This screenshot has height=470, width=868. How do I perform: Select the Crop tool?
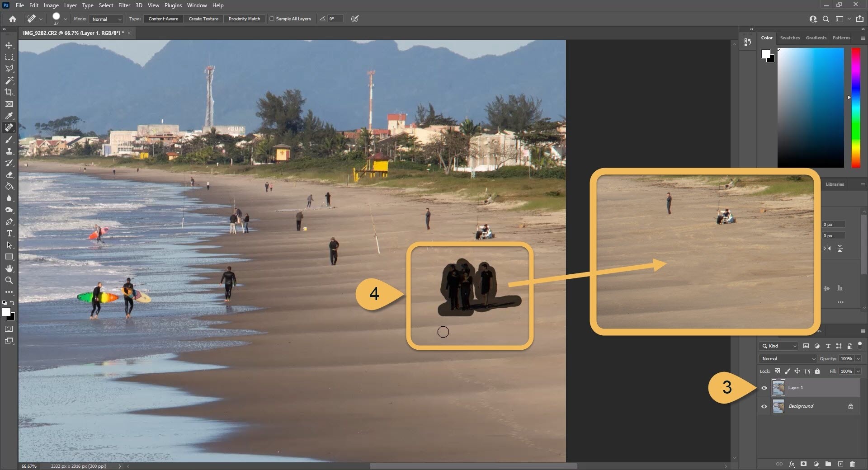(9, 92)
